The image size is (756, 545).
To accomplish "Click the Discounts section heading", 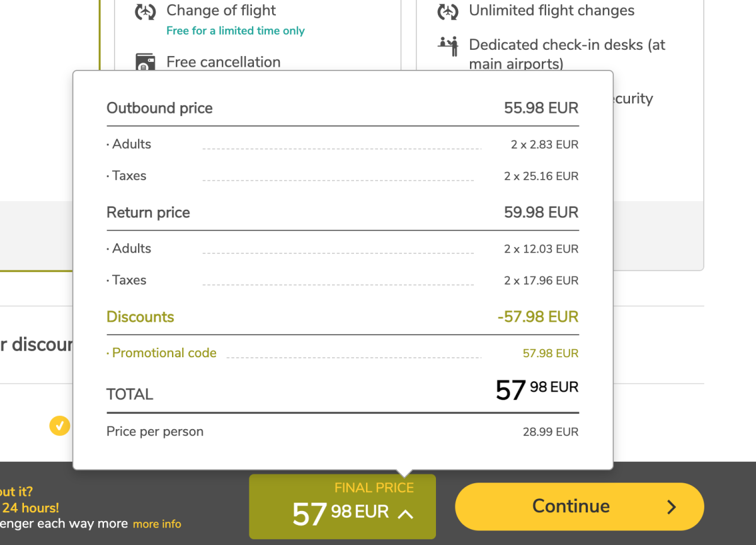I will [x=140, y=317].
